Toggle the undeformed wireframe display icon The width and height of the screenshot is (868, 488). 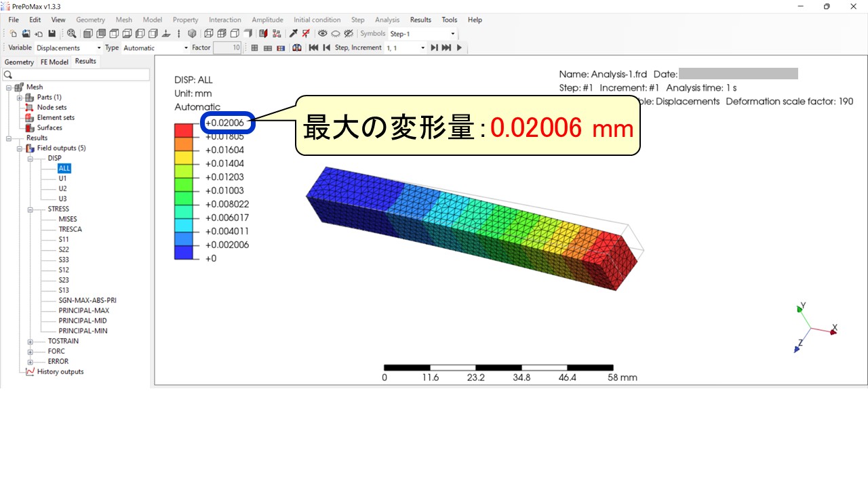[254, 47]
